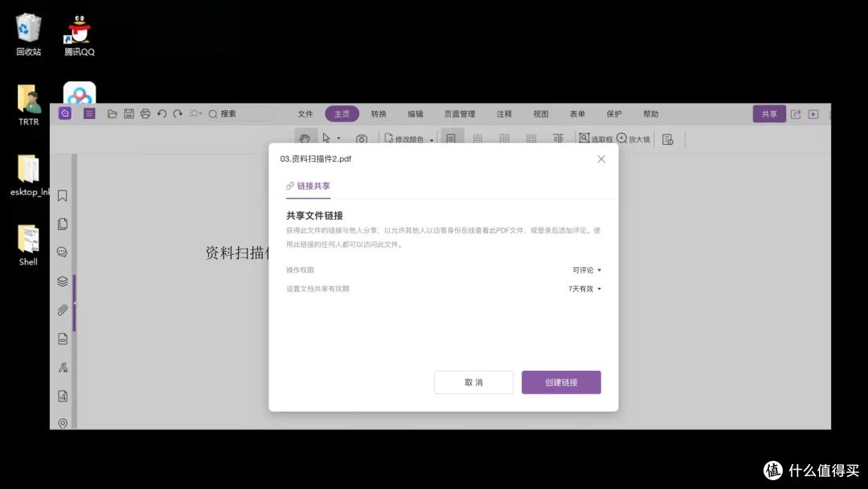Click the redo arrow icon
868x489 pixels.
[x=178, y=113]
